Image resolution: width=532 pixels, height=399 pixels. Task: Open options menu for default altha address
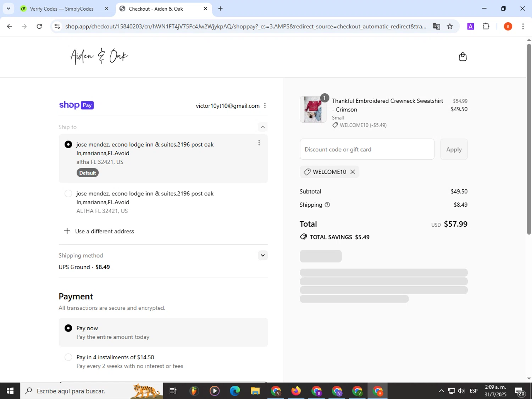(259, 143)
